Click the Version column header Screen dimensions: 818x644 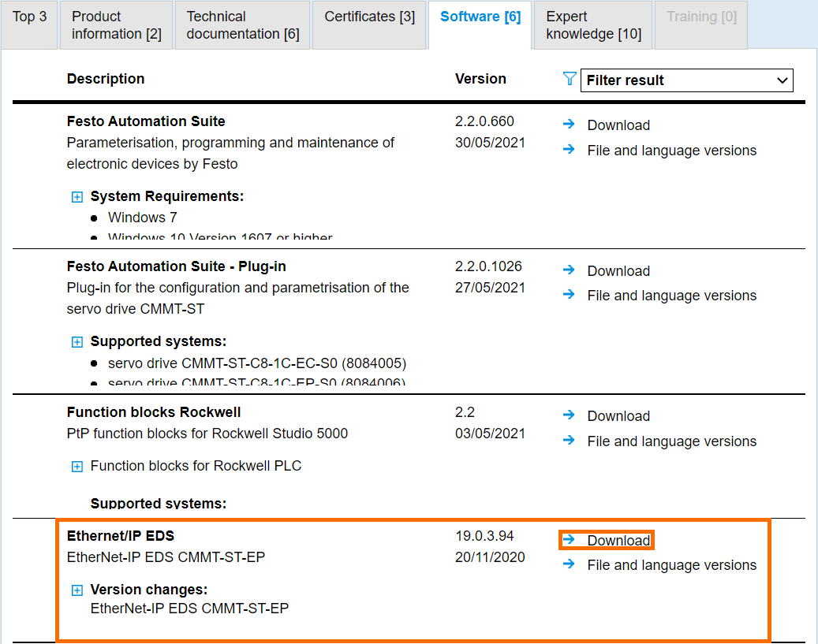(480, 79)
